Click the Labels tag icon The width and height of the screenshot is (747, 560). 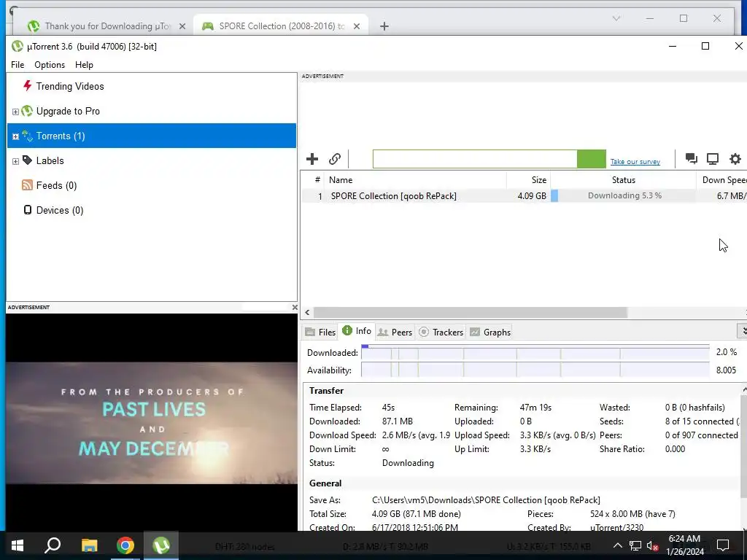pyautogui.click(x=27, y=160)
